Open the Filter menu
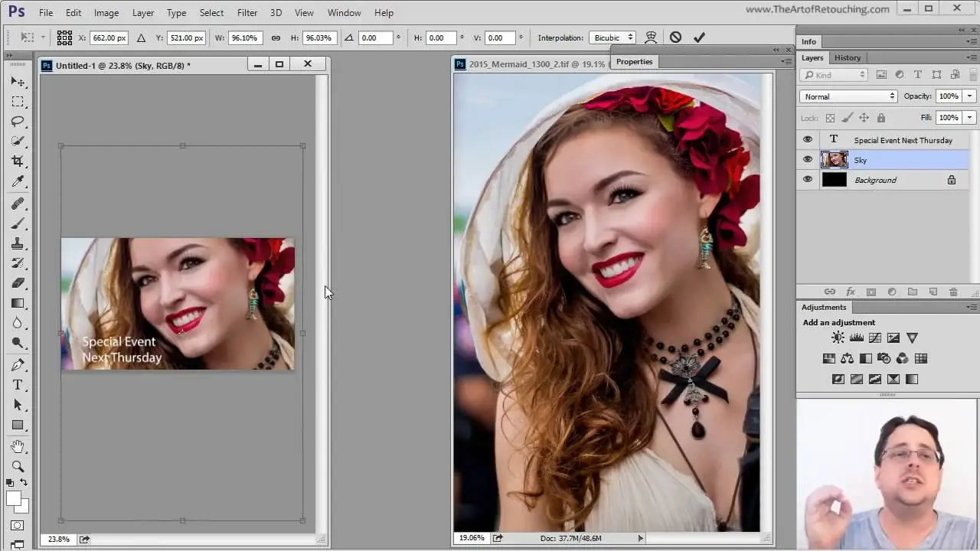Image resolution: width=980 pixels, height=551 pixels. coord(247,12)
